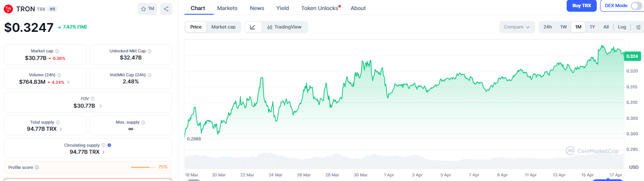Switch to the Markets tab
This screenshot has height=181, width=644.
coord(227,8)
